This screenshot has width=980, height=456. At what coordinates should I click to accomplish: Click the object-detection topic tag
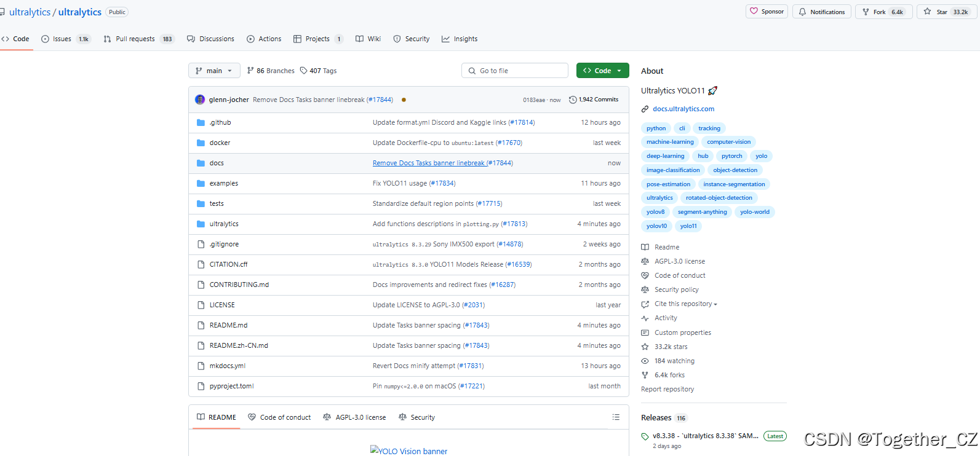pos(735,170)
